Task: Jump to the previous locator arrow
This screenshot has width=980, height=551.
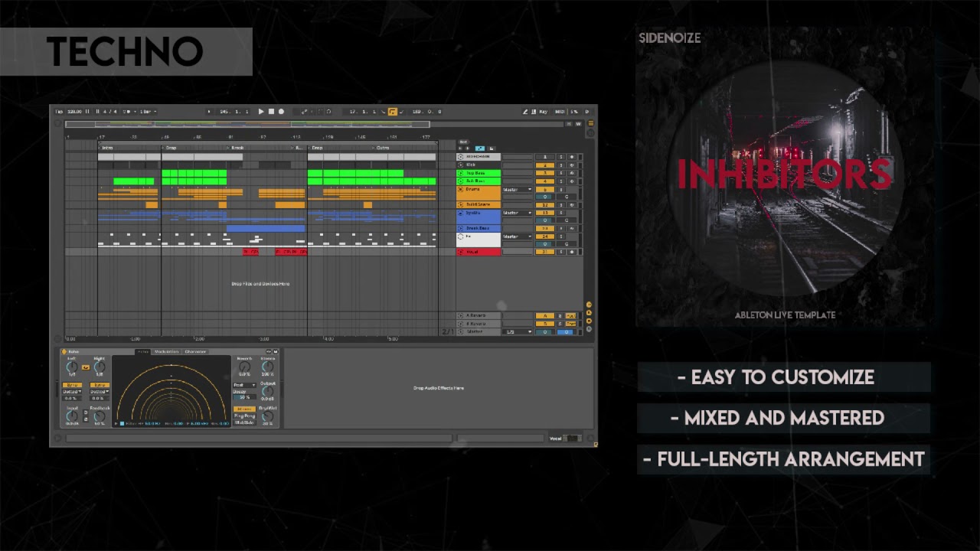Action: 460,148
